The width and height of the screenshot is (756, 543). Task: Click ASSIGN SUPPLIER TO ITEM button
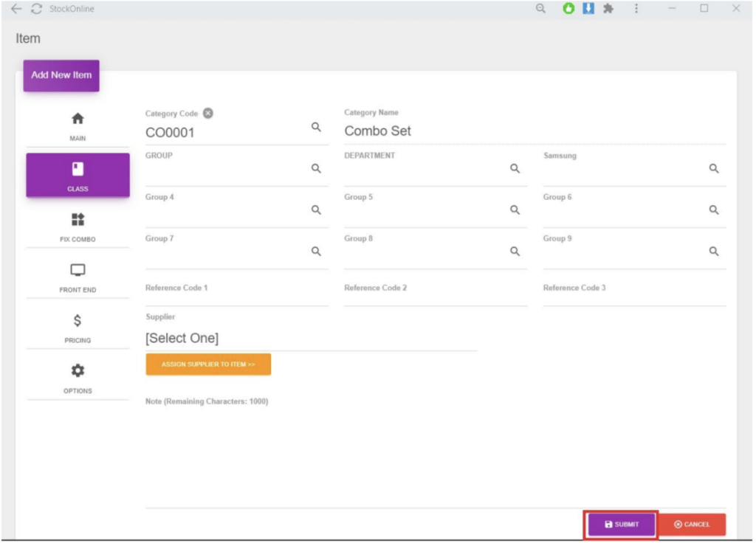[x=208, y=364]
